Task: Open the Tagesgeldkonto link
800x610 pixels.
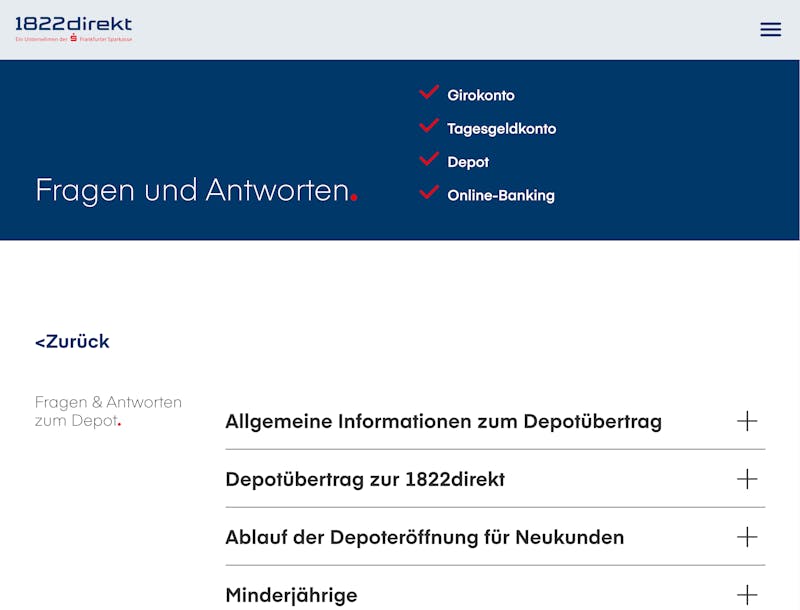Action: (x=502, y=129)
